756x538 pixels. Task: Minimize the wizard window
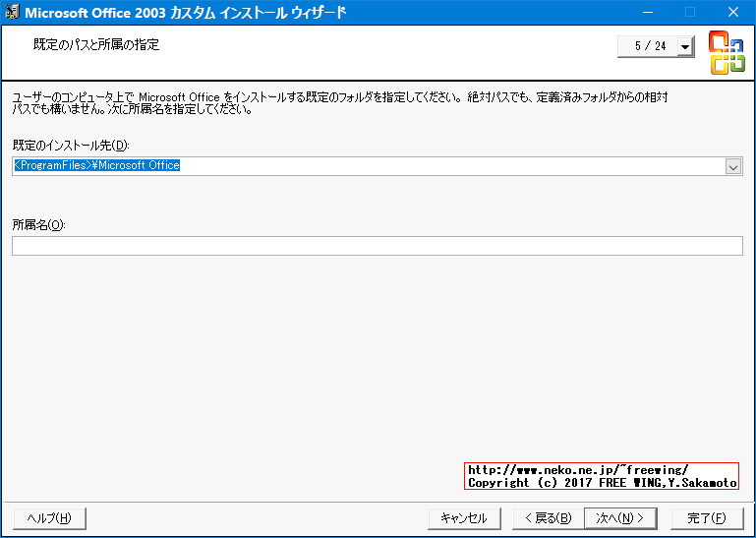click(x=647, y=12)
